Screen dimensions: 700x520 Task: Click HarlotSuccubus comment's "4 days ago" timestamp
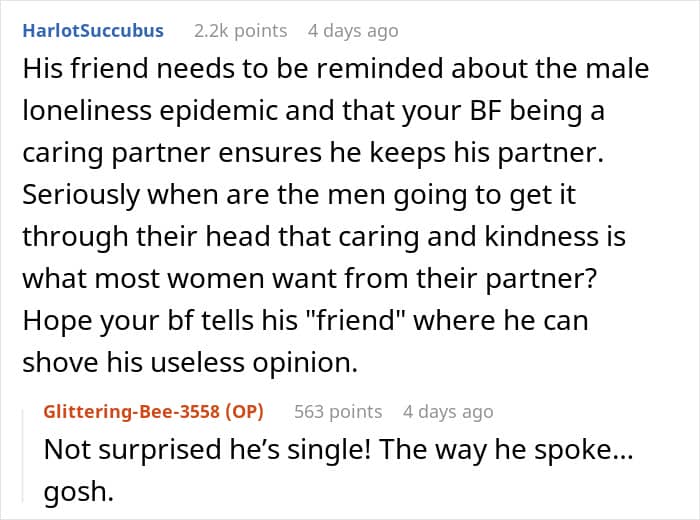pos(353,31)
